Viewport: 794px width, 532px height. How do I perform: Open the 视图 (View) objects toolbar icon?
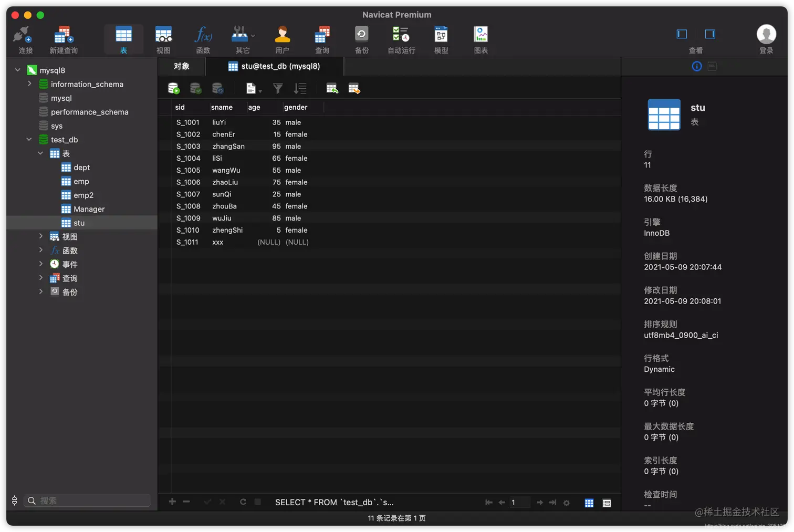pos(163,35)
